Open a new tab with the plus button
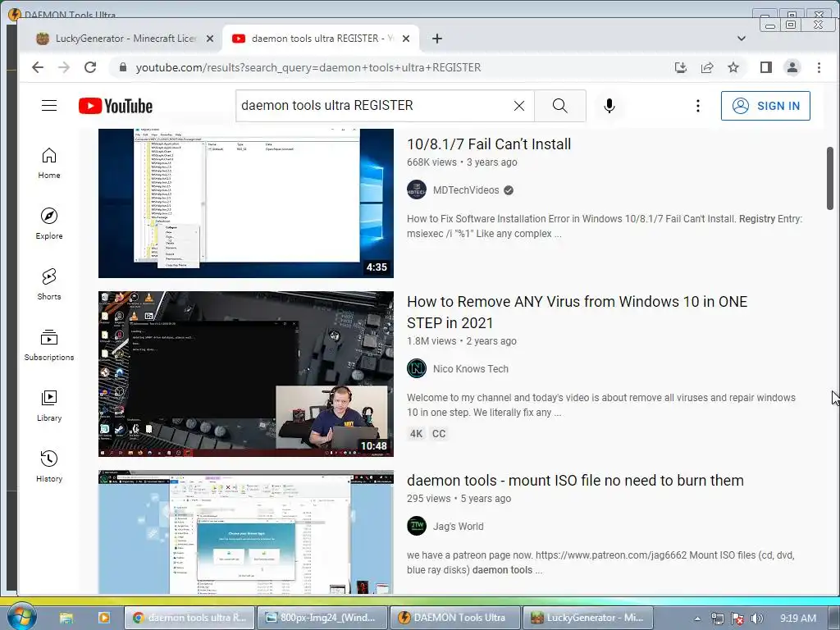The width and height of the screenshot is (840, 630). [x=437, y=39]
